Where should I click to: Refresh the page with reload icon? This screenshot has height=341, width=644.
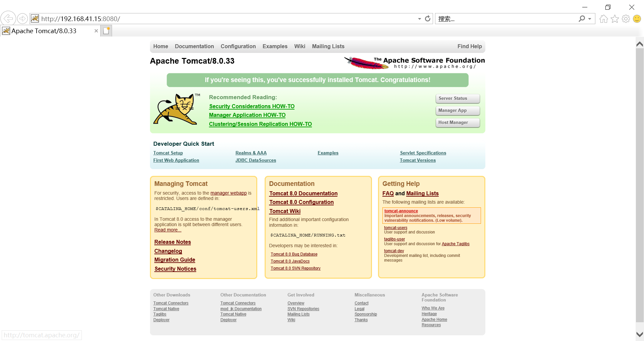[428, 19]
